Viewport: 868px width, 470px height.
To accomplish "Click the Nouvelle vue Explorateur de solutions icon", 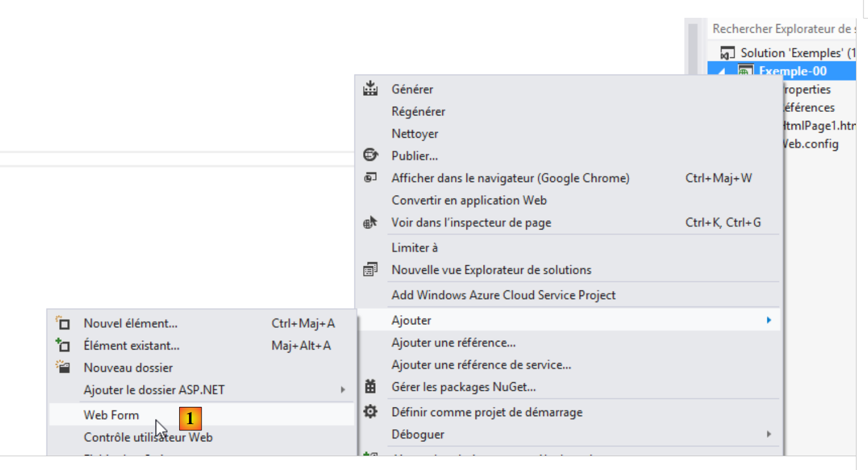I will 371,269.
